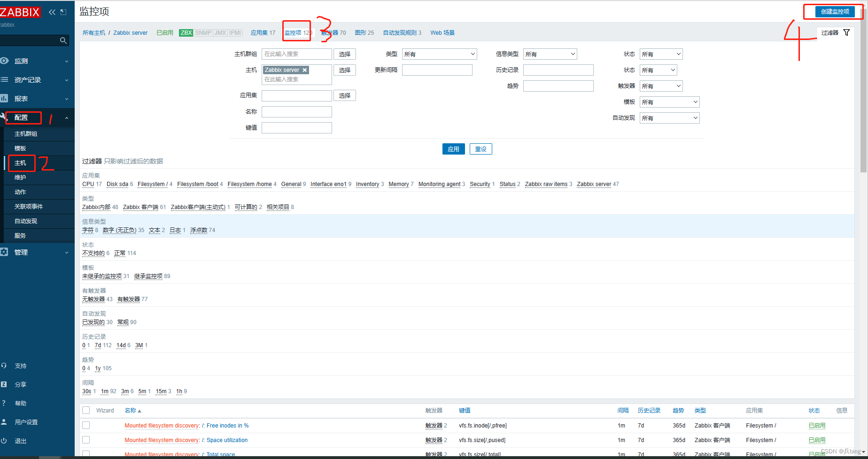Collapse the 配置 menu section

(37, 117)
